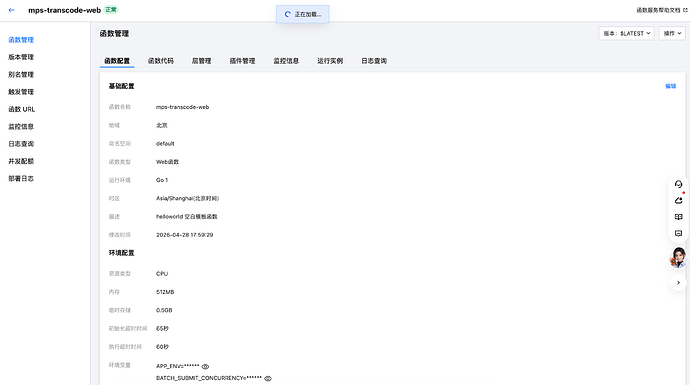Select 部署日志 in the left sidebar
690x385 pixels.
click(x=21, y=178)
